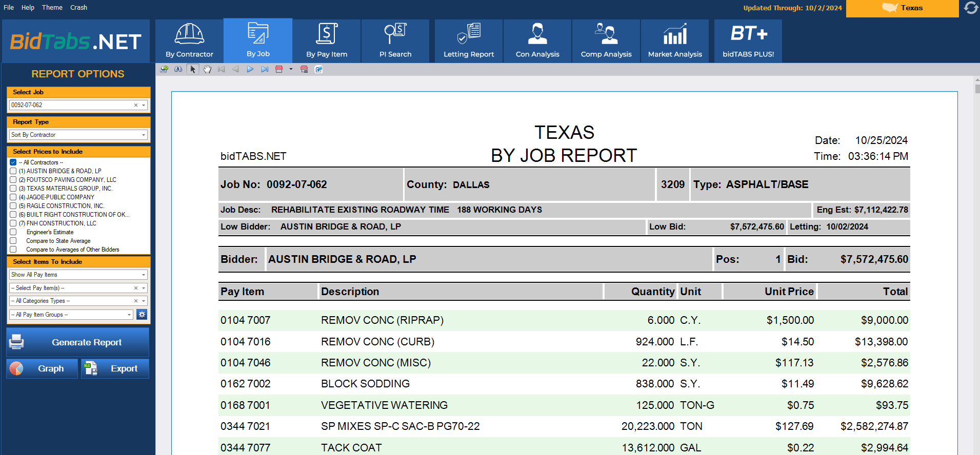Open Con Analysis module
The height and width of the screenshot is (455, 980).
(537, 41)
